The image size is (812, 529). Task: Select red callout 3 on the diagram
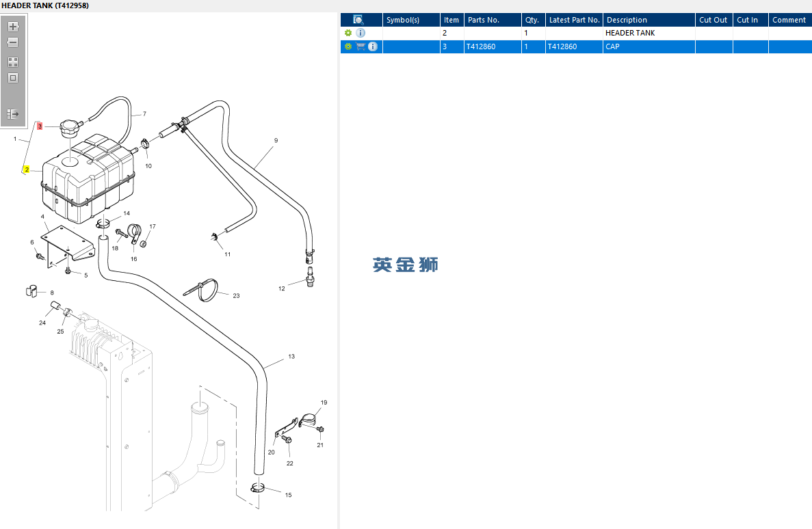(x=40, y=126)
